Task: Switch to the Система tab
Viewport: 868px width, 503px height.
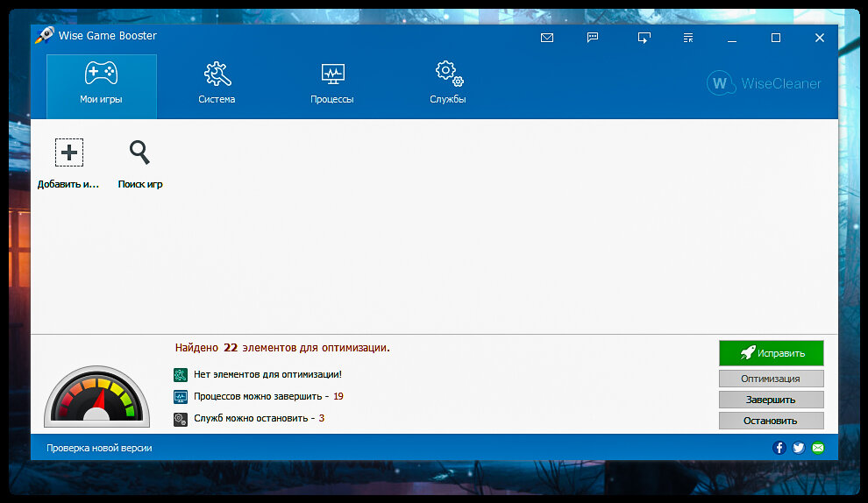Action: click(217, 84)
